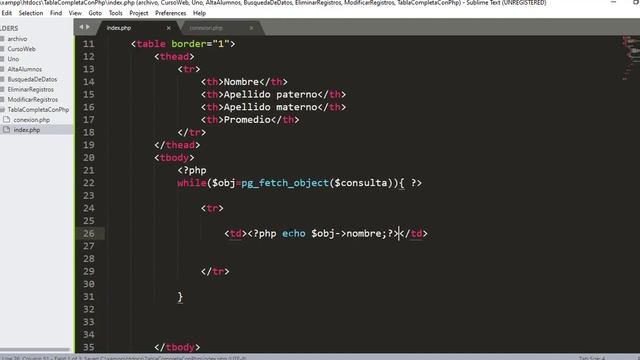The image size is (640, 360).
Task: Open the Tools menu
Action: click(x=116, y=13)
